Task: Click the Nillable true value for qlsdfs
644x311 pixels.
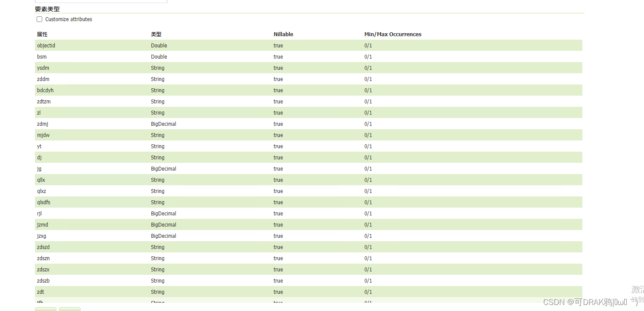Action: tap(278, 202)
